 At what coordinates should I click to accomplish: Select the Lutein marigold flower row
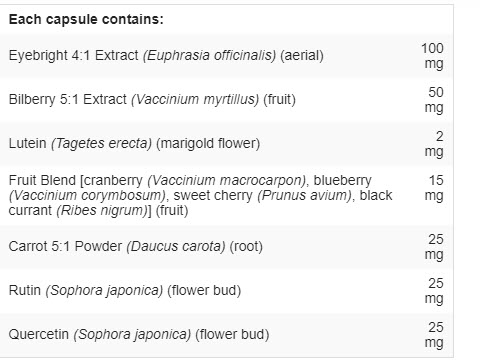pyautogui.click(x=226, y=144)
